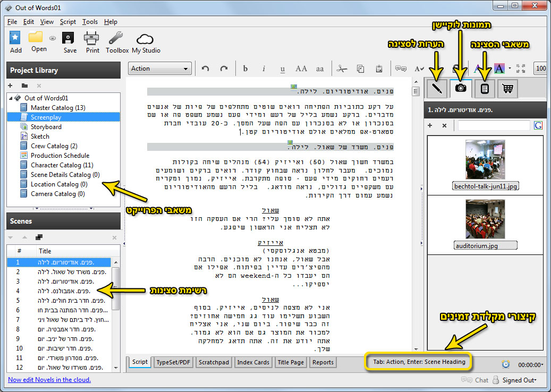Select the bechtol-talk-jun11.jpg thumbnail
551x392 pixels.
point(485,159)
